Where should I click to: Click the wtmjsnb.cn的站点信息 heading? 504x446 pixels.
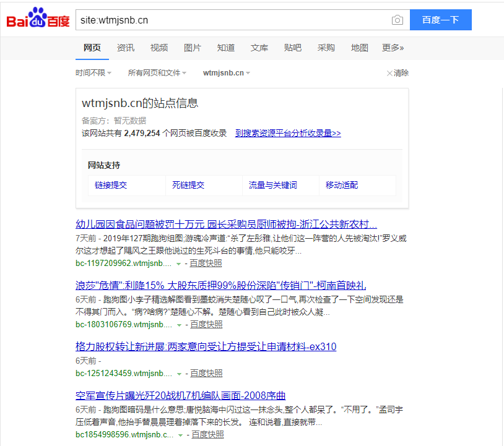[140, 103]
